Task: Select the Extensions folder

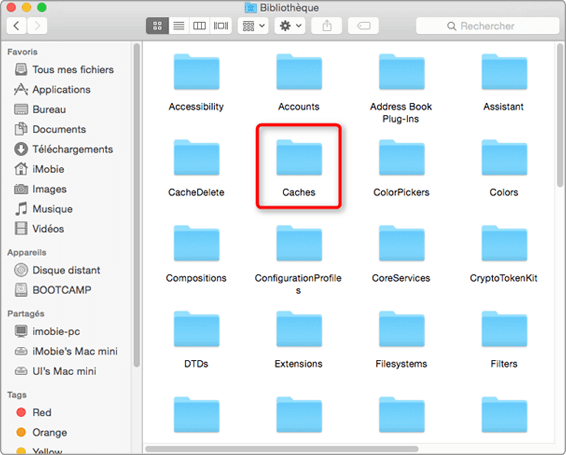Action: coord(299,340)
